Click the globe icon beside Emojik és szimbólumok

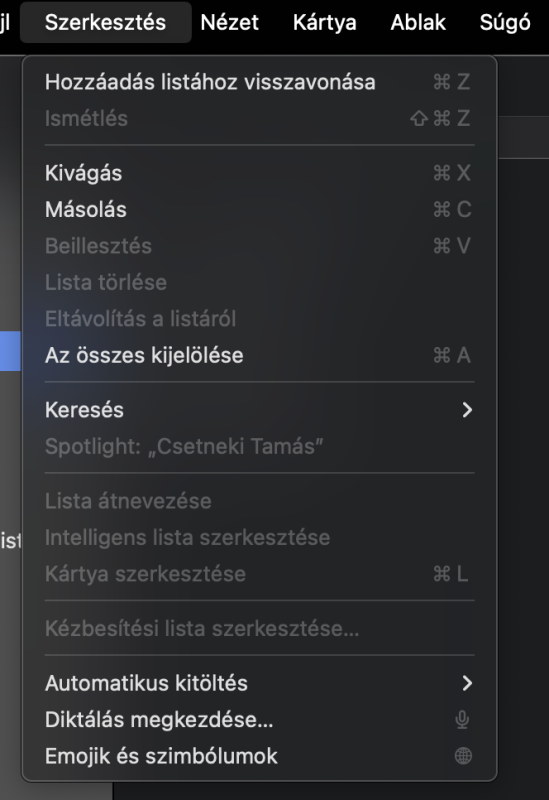click(x=463, y=756)
